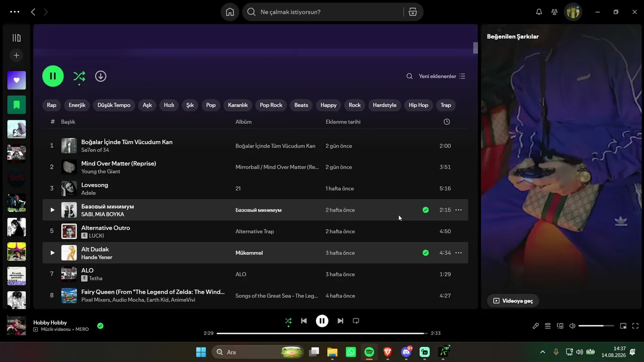644x362 pixels.
Task: Go to the Spotify Home page
Action: pyautogui.click(x=230, y=12)
